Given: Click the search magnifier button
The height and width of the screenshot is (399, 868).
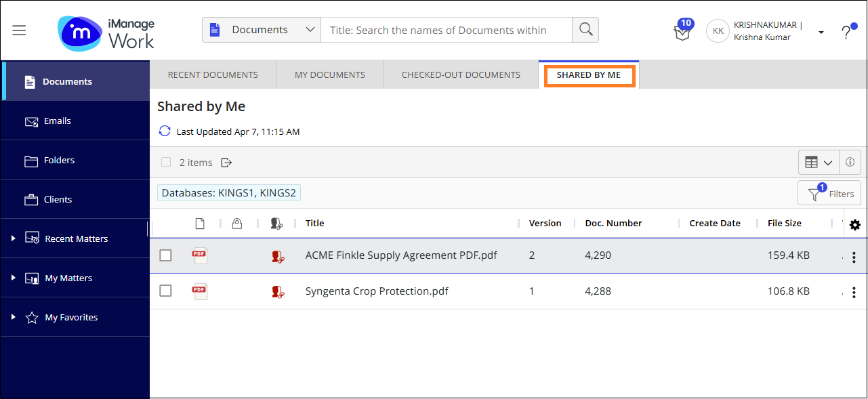Looking at the screenshot, I should pyautogui.click(x=585, y=30).
